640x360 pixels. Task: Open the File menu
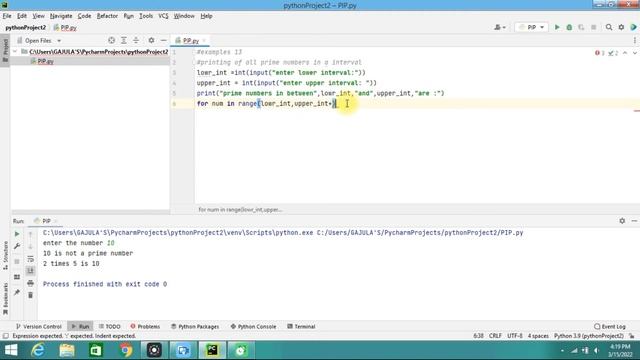(7, 16)
